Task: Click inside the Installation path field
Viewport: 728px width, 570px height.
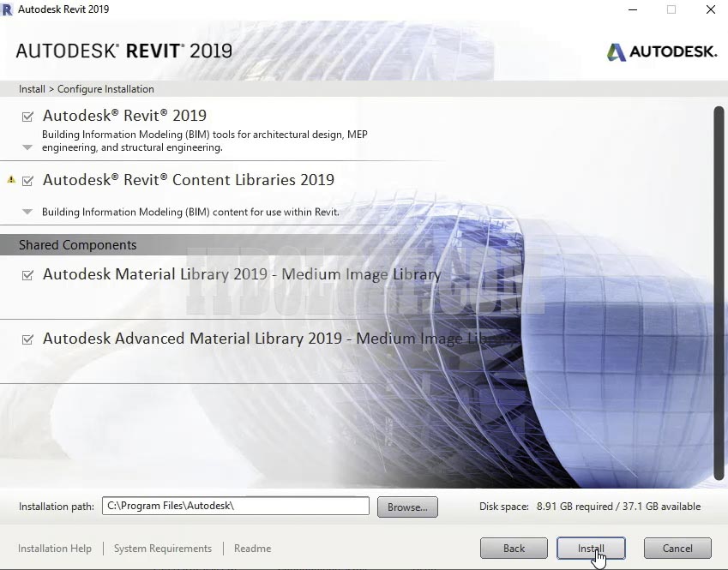Action: [236, 506]
